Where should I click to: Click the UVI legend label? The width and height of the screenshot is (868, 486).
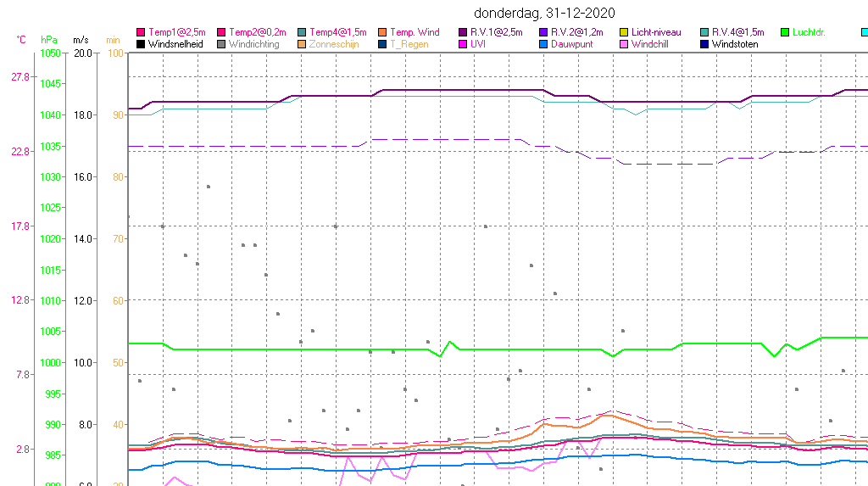[x=478, y=44]
